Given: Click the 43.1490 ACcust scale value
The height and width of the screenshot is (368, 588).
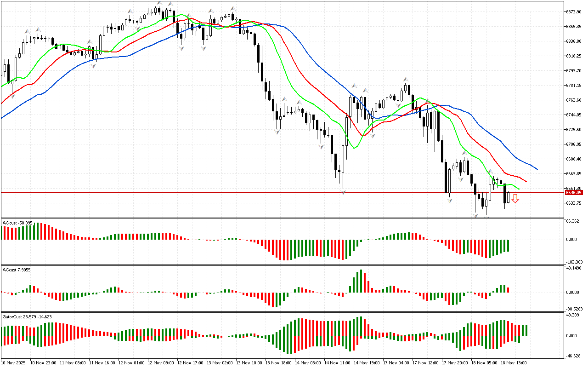Looking at the screenshot, I should click(x=573, y=268).
